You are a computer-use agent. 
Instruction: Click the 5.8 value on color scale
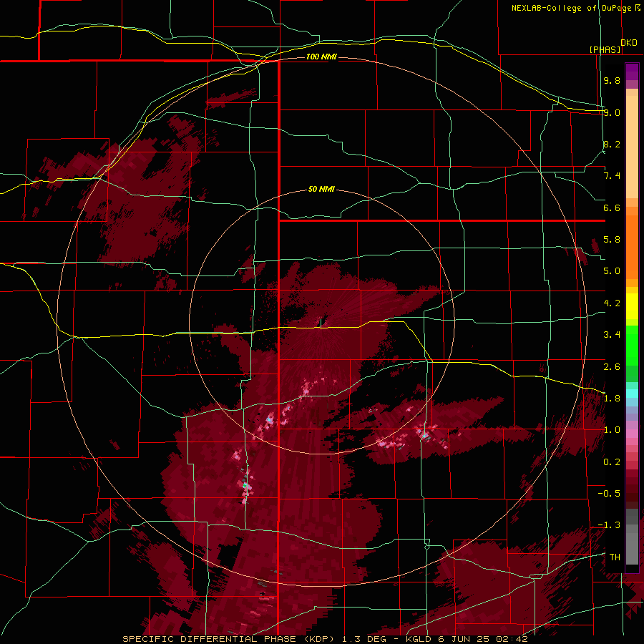click(x=612, y=240)
